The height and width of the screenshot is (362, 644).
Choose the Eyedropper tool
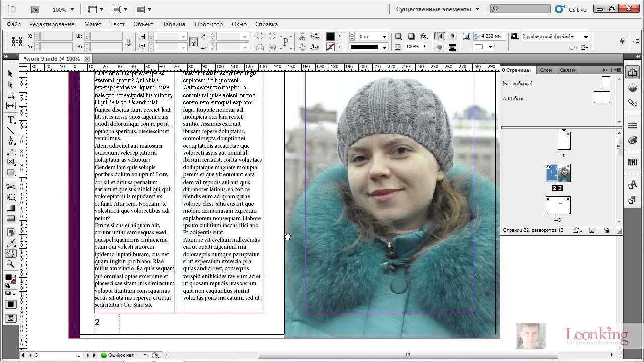click(x=10, y=243)
